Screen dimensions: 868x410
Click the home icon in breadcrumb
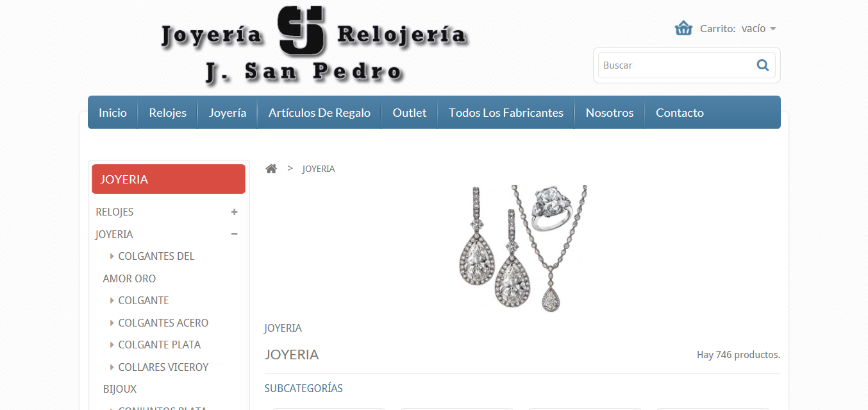[271, 169]
